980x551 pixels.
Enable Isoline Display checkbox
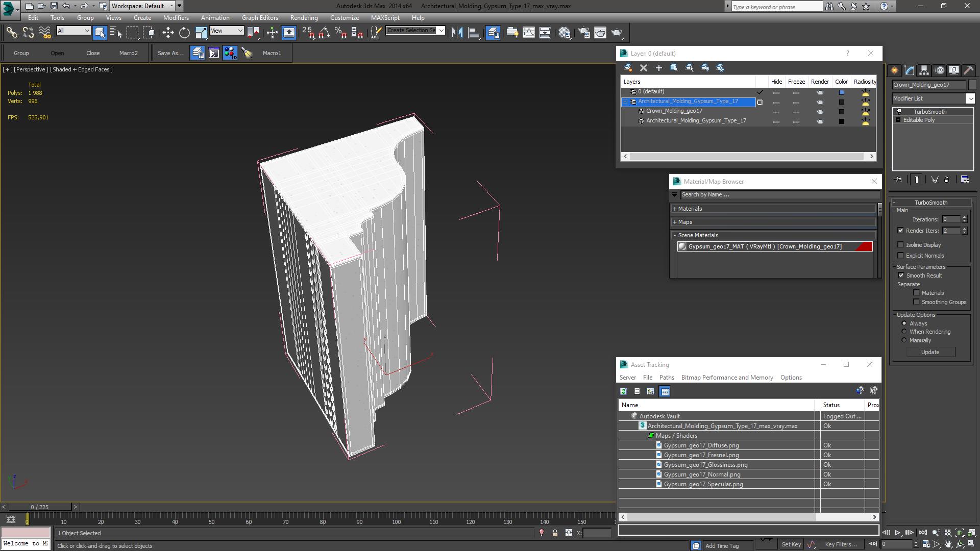(x=901, y=245)
